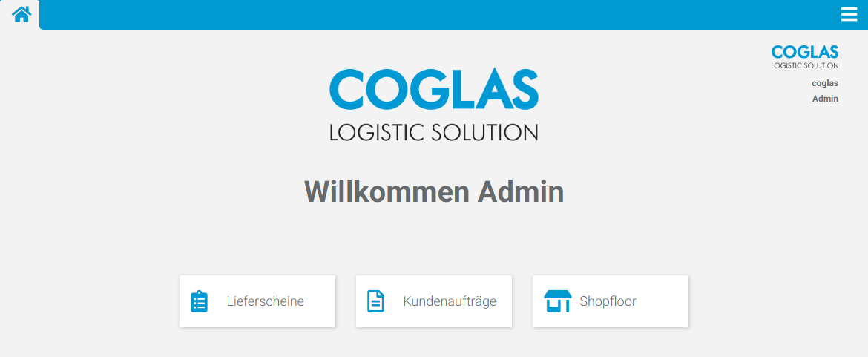Open the hamburger menu
The width and height of the screenshot is (868, 357).
click(849, 14)
